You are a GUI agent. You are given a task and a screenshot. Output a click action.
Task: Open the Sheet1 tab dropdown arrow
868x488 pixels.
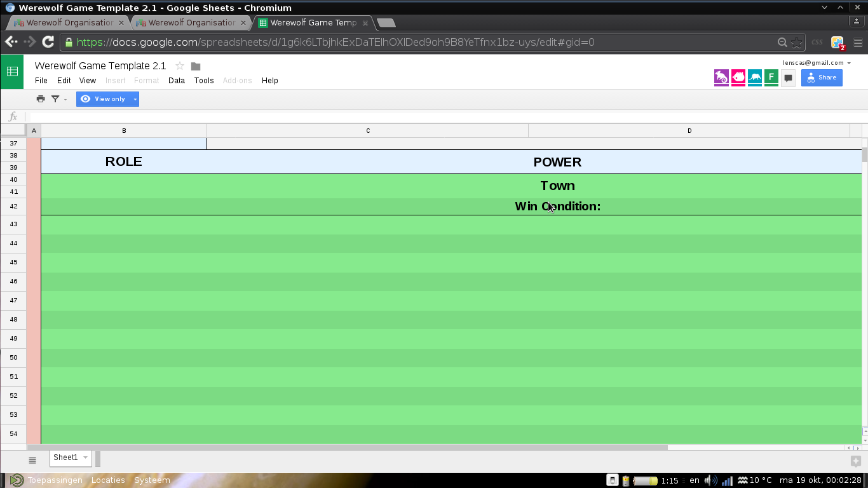coord(85,457)
